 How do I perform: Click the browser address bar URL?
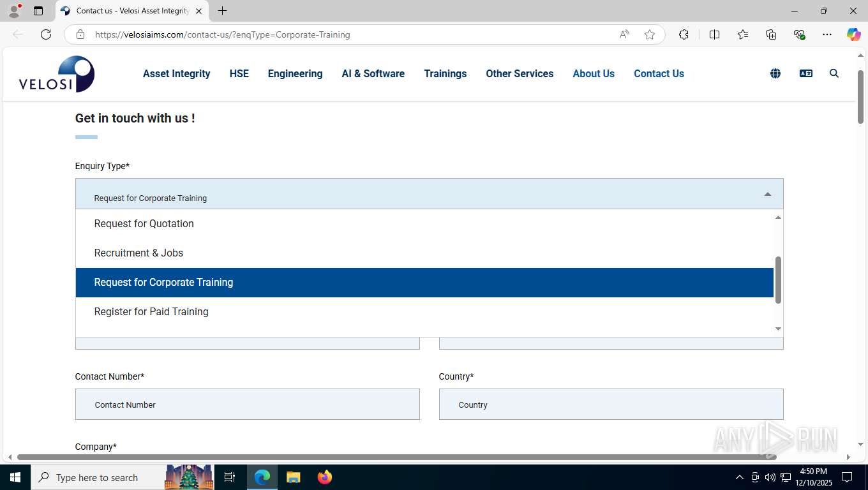(223, 34)
